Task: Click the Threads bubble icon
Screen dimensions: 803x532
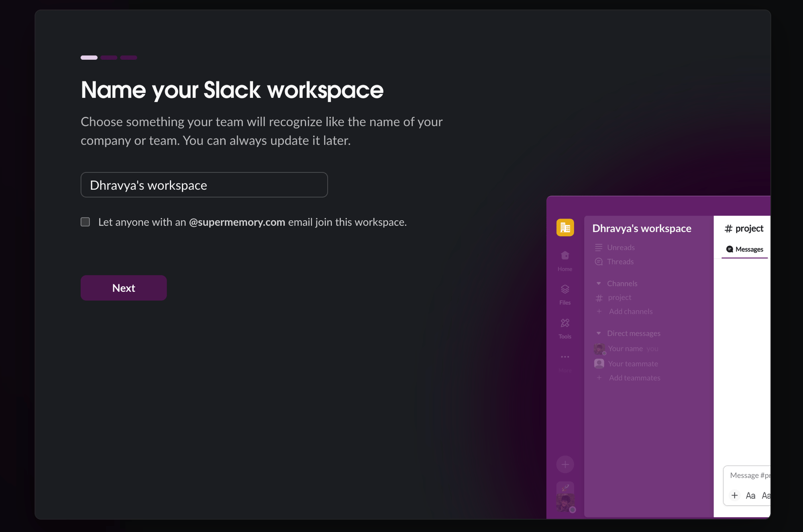Action: 599,262
